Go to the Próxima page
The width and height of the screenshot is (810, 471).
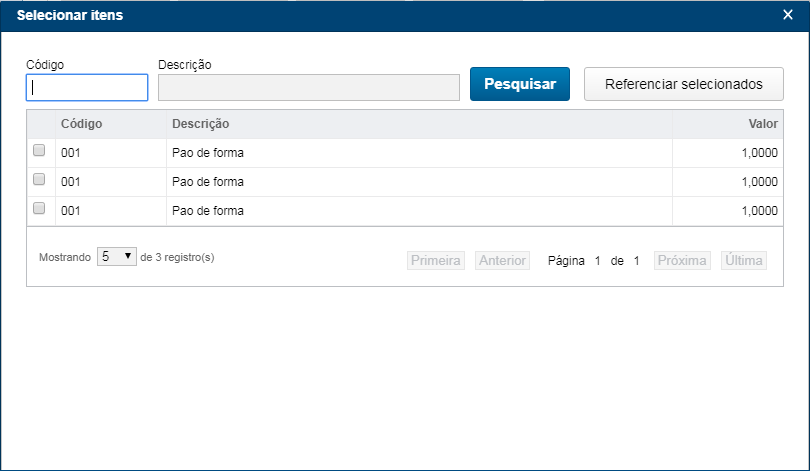pyautogui.click(x=682, y=260)
